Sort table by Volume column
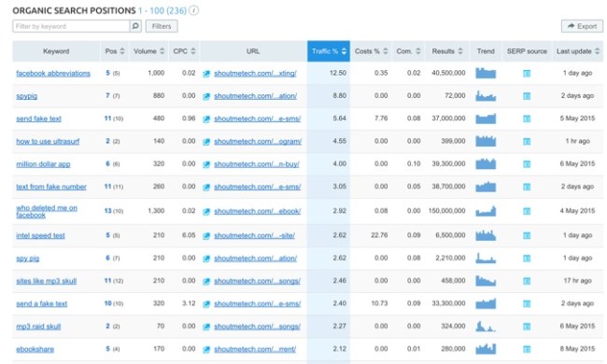 (x=162, y=51)
